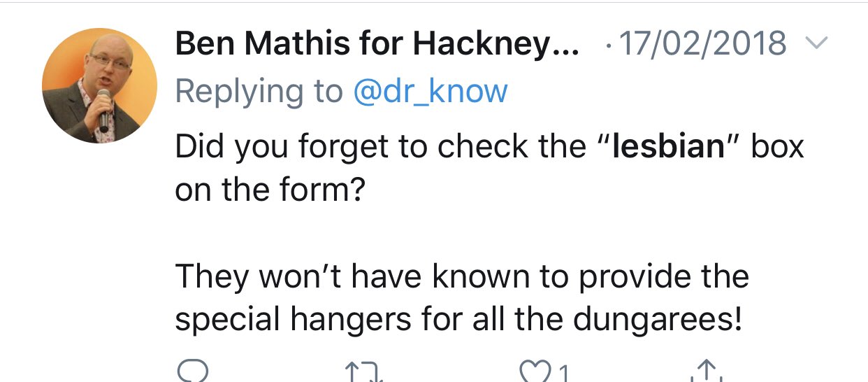Open Ben Mathis's profile picture
Image resolution: width=868 pixels, height=382 pixels.
point(99,85)
